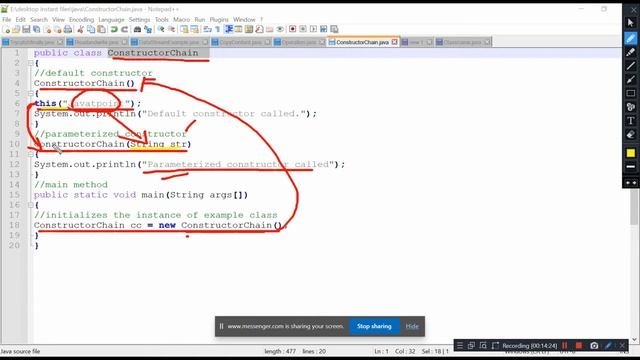
Task: Pause the screen recording
Action: click(565, 345)
